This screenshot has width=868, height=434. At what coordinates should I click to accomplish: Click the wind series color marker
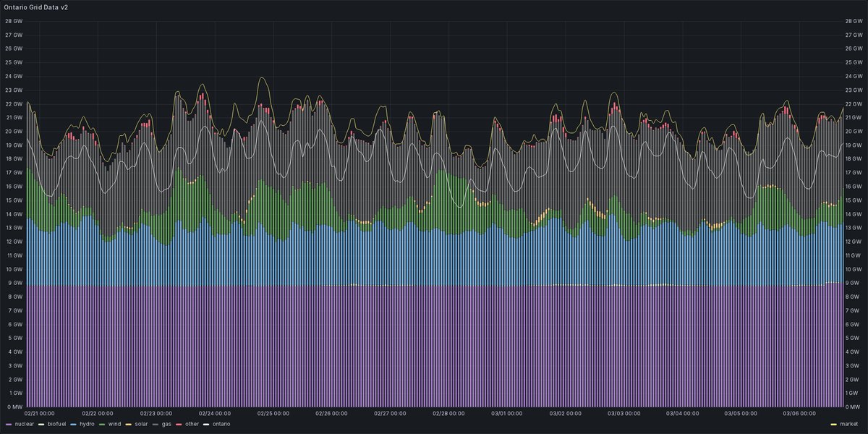[101, 424]
